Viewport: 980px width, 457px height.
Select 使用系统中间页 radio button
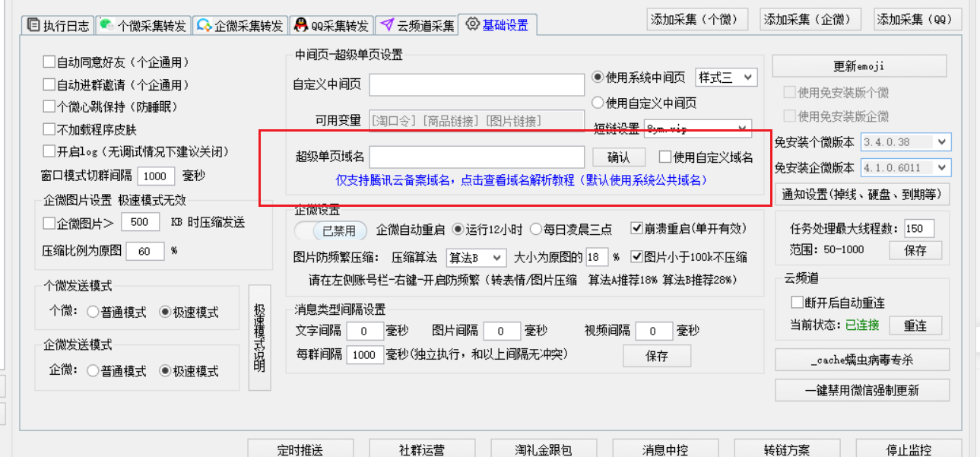[x=598, y=78]
